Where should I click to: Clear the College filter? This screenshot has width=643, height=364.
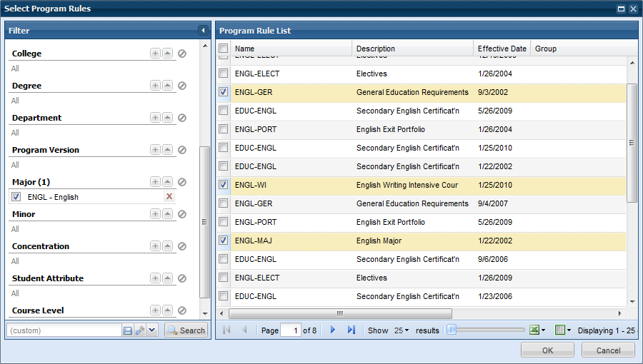point(182,54)
